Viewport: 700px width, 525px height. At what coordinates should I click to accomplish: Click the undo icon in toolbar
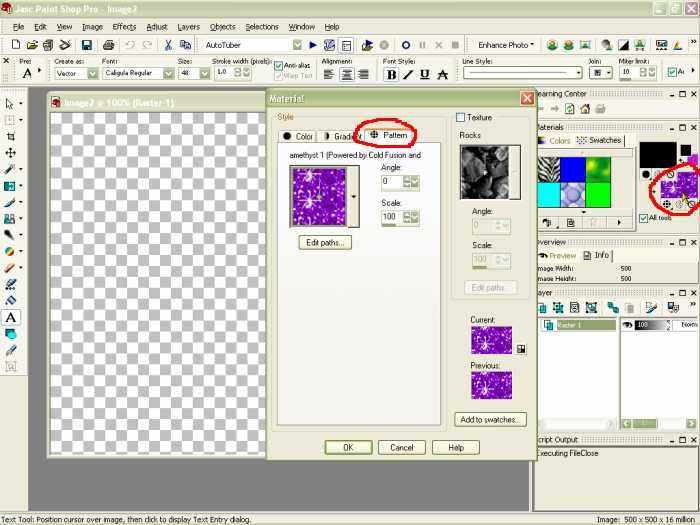click(x=129, y=45)
